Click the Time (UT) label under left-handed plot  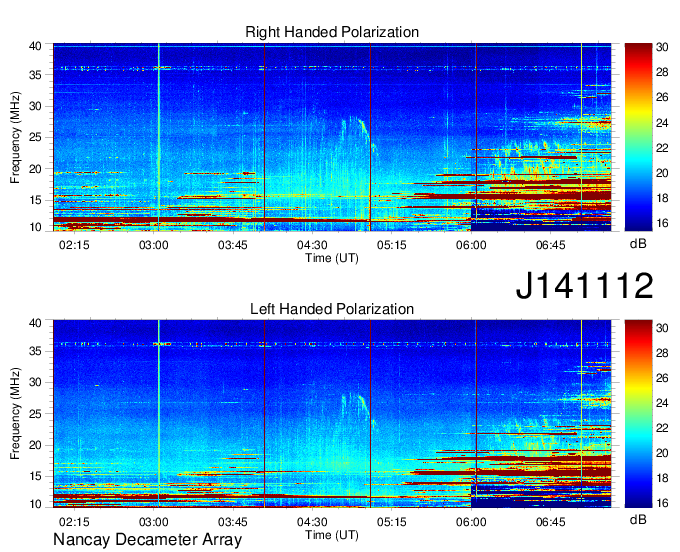332,535
